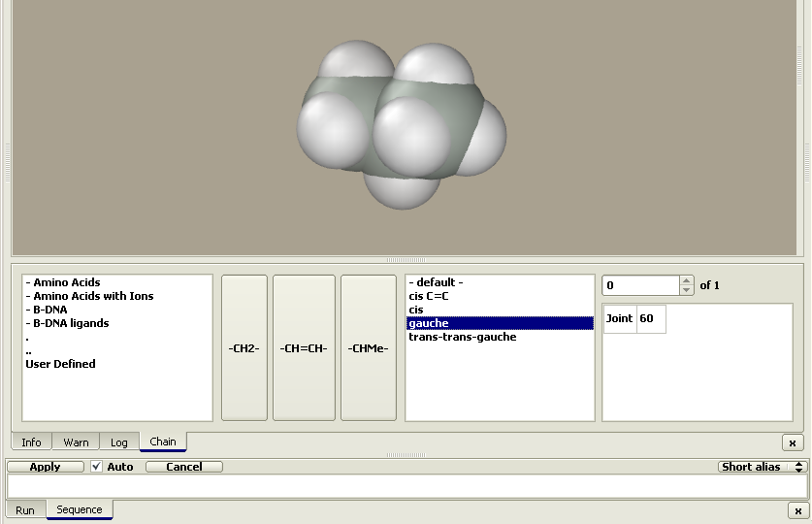Close the Chain panel
The image size is (812, 524).
(793, 442)
